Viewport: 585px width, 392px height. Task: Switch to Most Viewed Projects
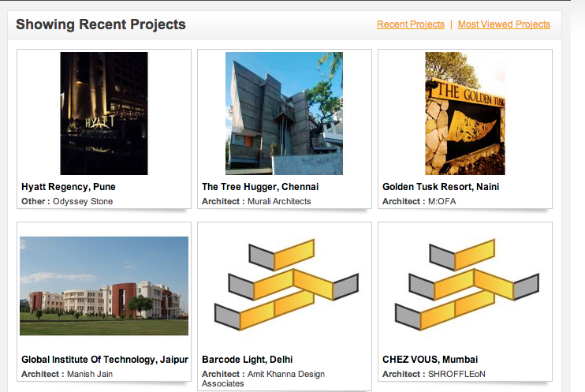(504, 24)
